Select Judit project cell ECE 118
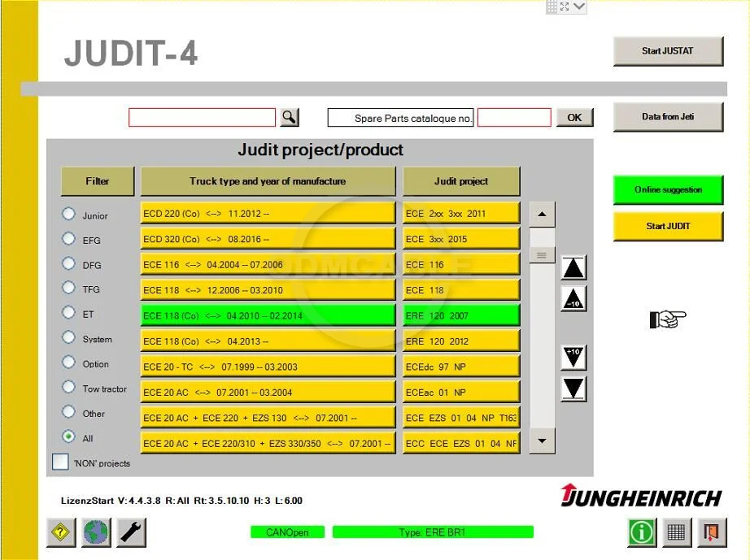 coord(461,290)
